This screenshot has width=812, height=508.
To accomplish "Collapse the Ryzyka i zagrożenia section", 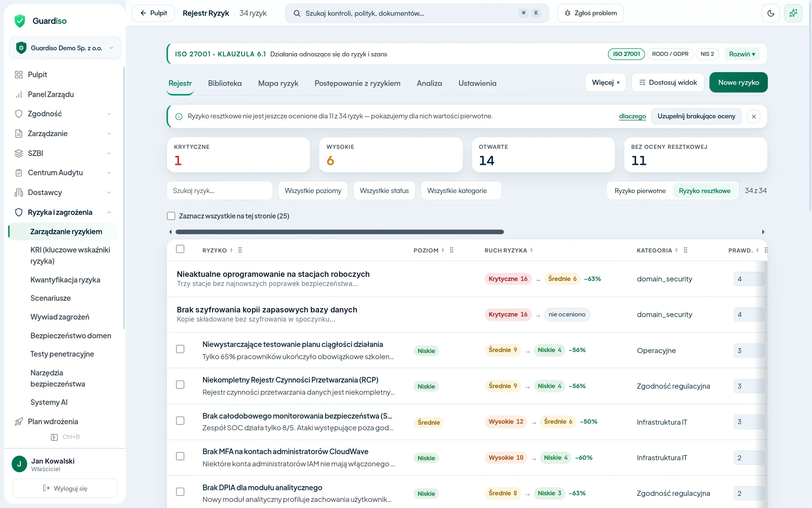I will (63, 212).
